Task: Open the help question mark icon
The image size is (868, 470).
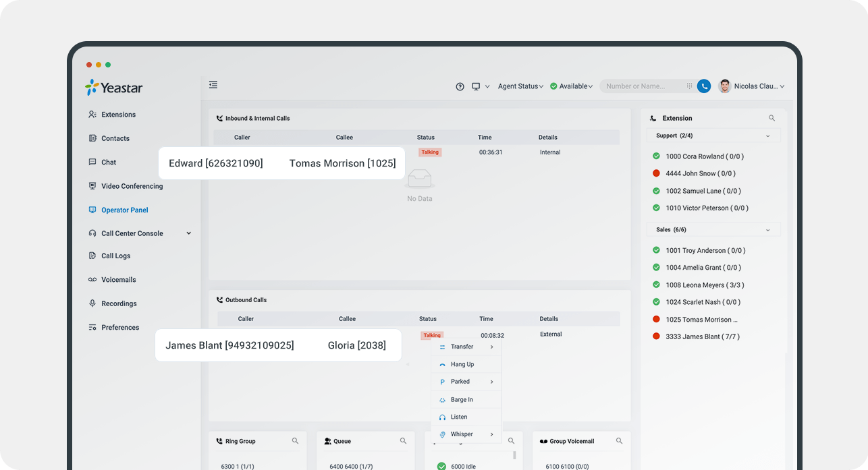Action: (x=460, y=86)
